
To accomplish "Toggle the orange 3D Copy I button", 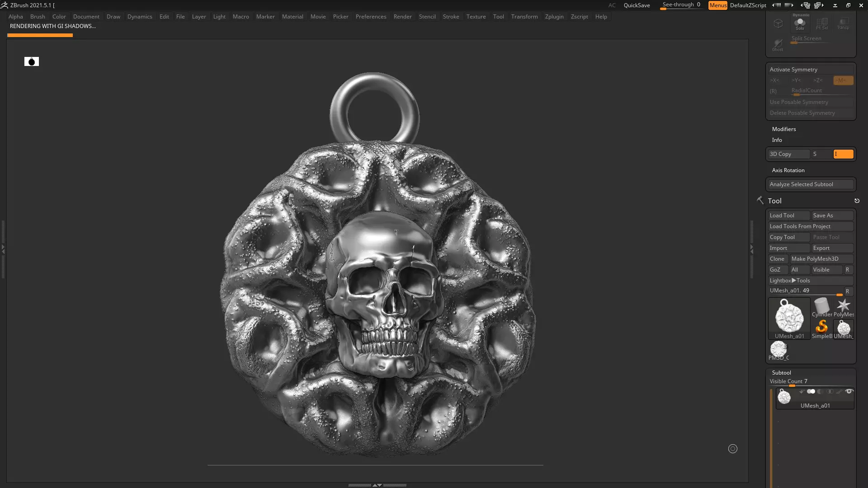I will (x=843, y=154).
